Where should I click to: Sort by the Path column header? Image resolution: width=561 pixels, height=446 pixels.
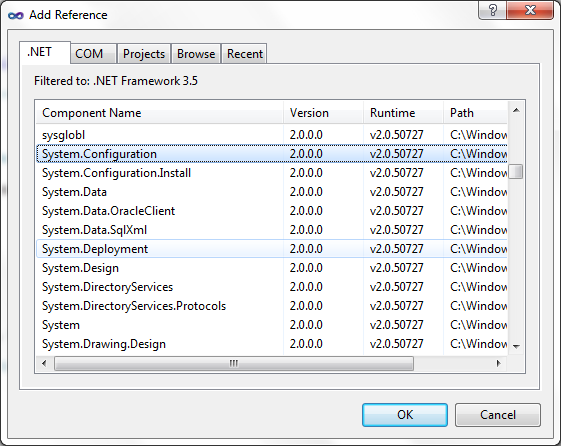(x=475, y=113)
